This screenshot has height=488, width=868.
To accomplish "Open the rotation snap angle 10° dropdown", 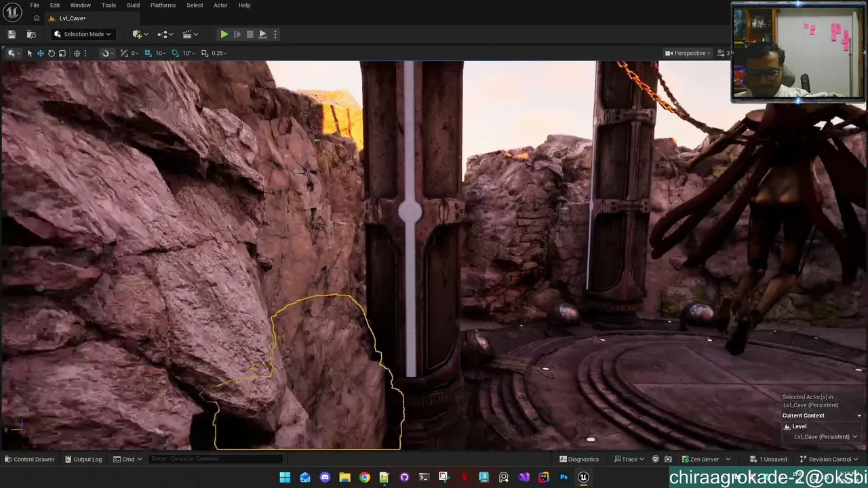I will [x=189, y=53].
